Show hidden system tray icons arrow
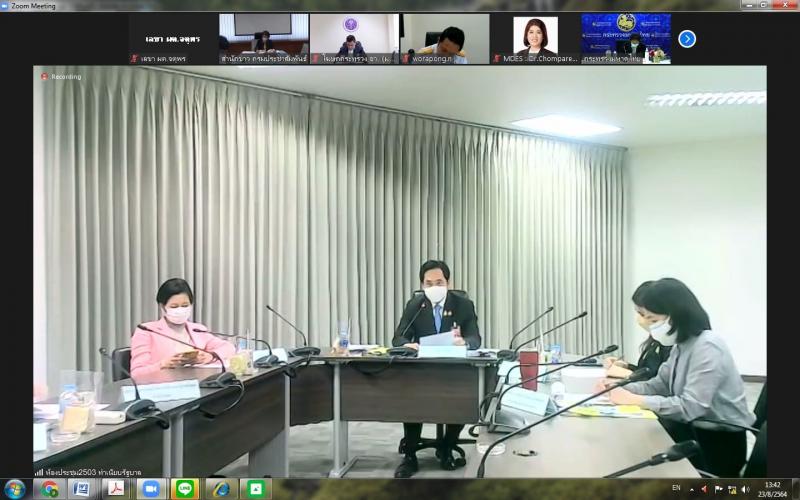Viewport: 800px width, 500px height. click(x=692, y=490)
